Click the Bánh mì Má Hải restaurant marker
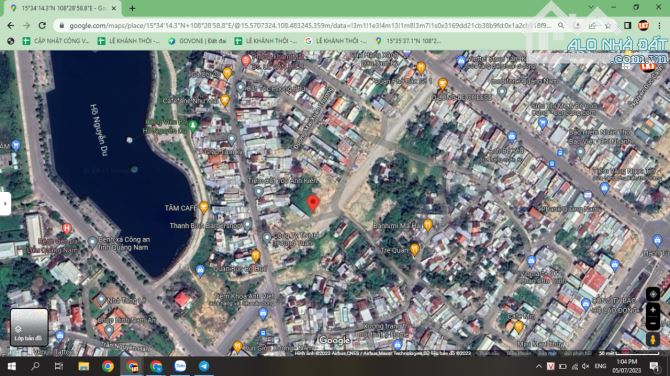Screen dimensions: 670x376 (x=428, y=225)
